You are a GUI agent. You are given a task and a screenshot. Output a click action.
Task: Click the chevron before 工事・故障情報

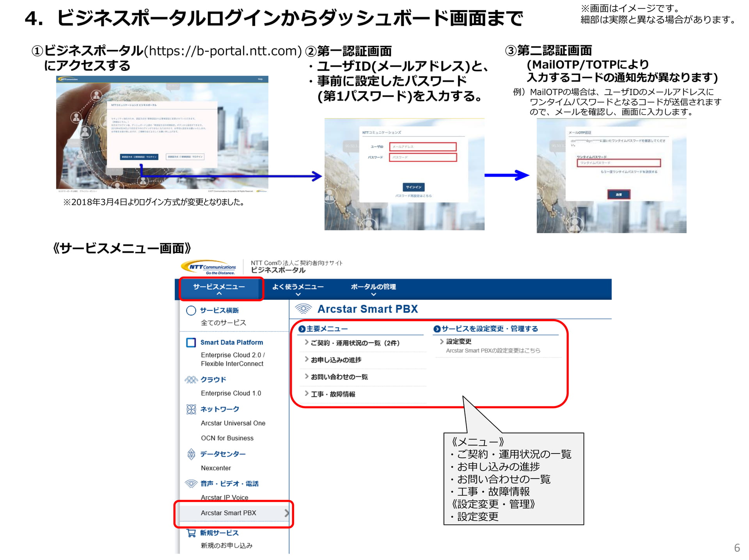(307, 393)
